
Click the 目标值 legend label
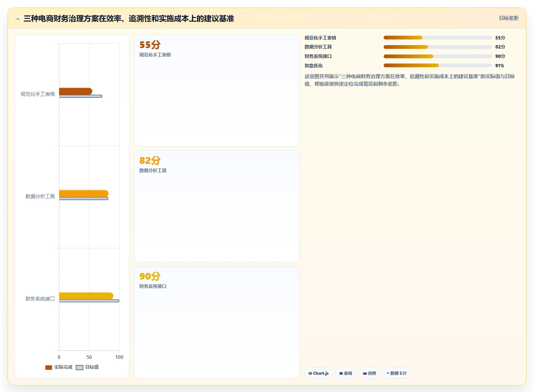coord(92,367)
